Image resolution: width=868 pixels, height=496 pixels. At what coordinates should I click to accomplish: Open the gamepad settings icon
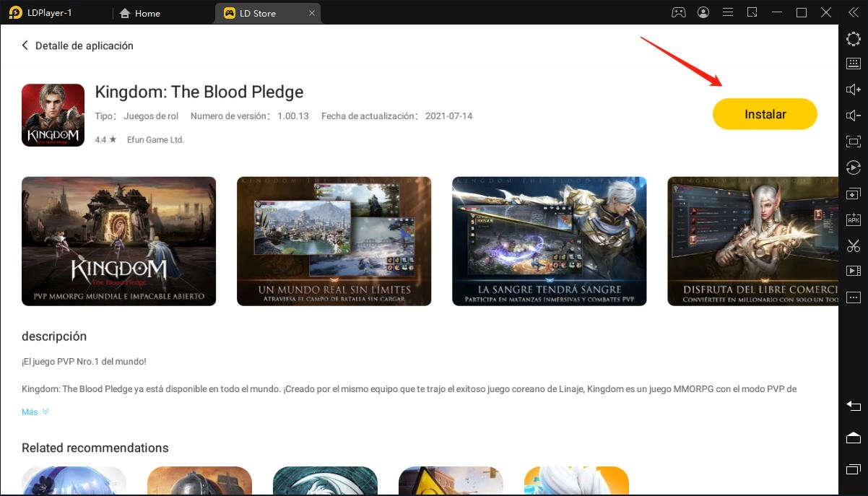[x=679, y=13]
